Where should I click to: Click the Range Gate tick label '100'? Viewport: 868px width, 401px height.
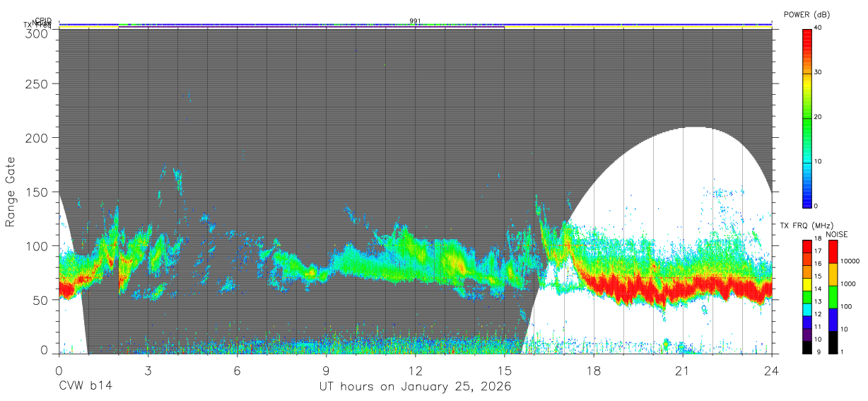(37, 246)
